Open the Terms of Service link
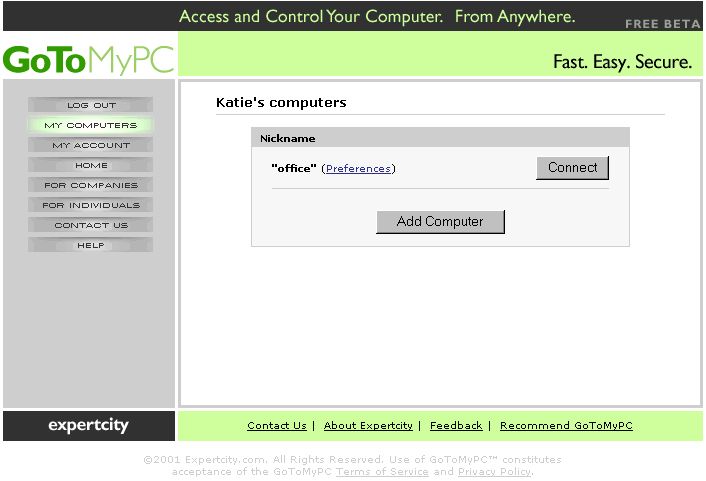 382,472
